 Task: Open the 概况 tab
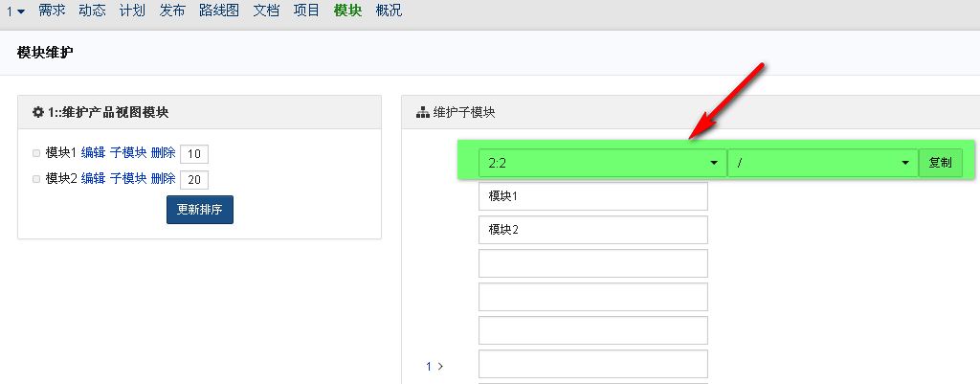coord(390,11)
